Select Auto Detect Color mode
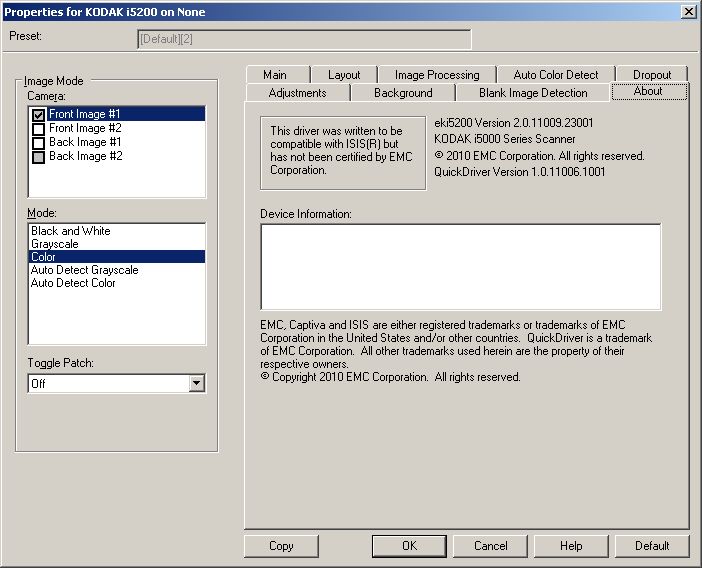702x568 pixels. [x=116, y=283]
